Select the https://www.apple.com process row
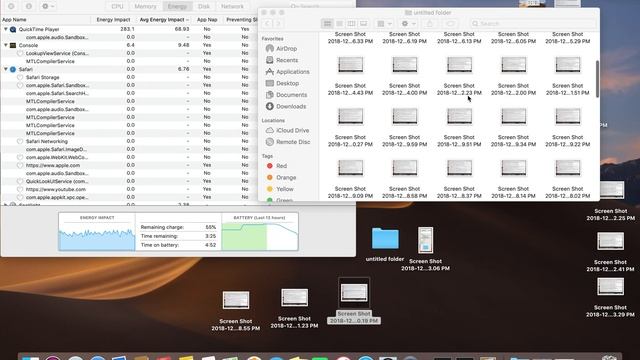The width and height of the screenshot is (640, 360). [x=129, y=165]
